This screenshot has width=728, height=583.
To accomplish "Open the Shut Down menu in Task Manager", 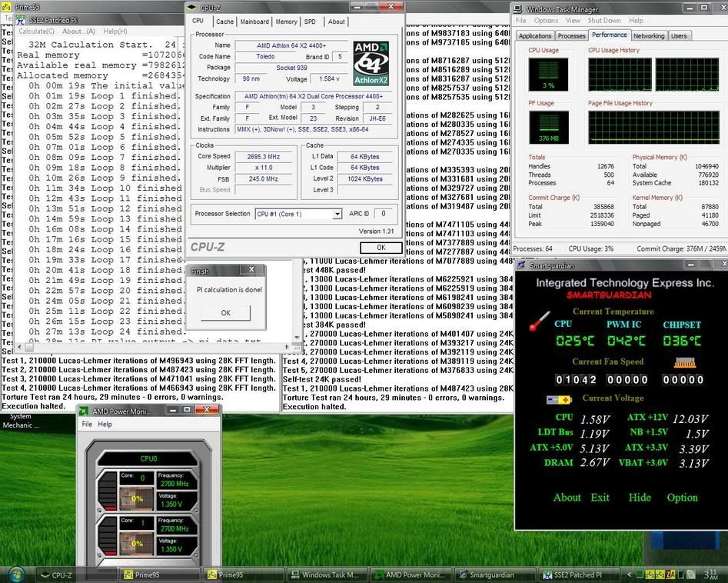I will pyautogui.click(x=604, y=21).
